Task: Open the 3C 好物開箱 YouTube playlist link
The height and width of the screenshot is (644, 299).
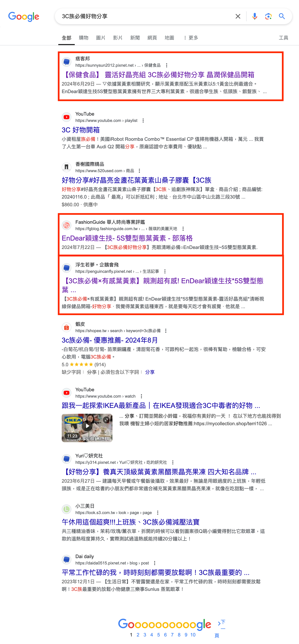Action: [81, 130]
